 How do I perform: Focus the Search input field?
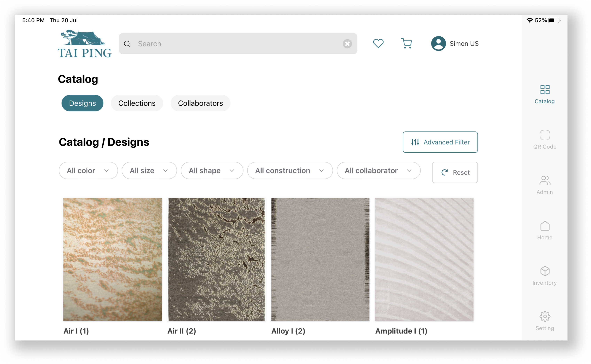[x=238, y=44]
